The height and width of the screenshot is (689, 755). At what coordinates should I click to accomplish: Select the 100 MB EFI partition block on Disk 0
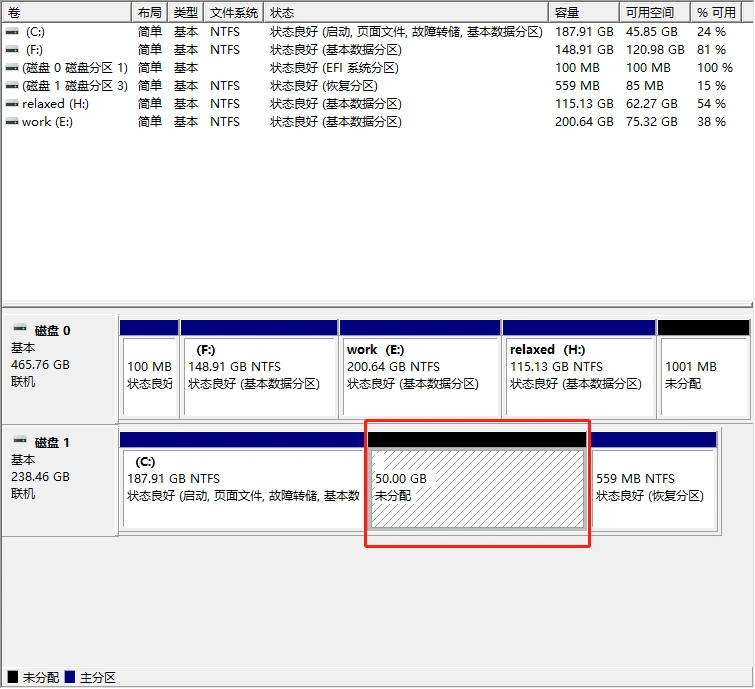[x=148, y=375]
